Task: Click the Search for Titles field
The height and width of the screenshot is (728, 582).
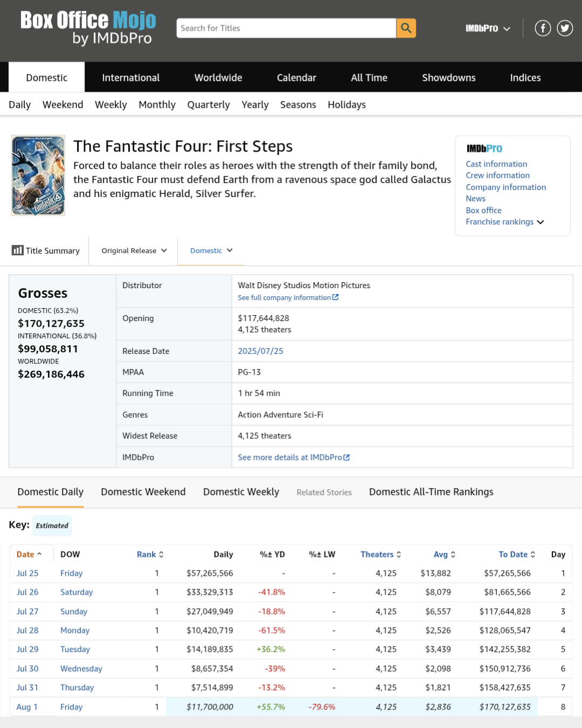Action: click(x=286, y=28)
